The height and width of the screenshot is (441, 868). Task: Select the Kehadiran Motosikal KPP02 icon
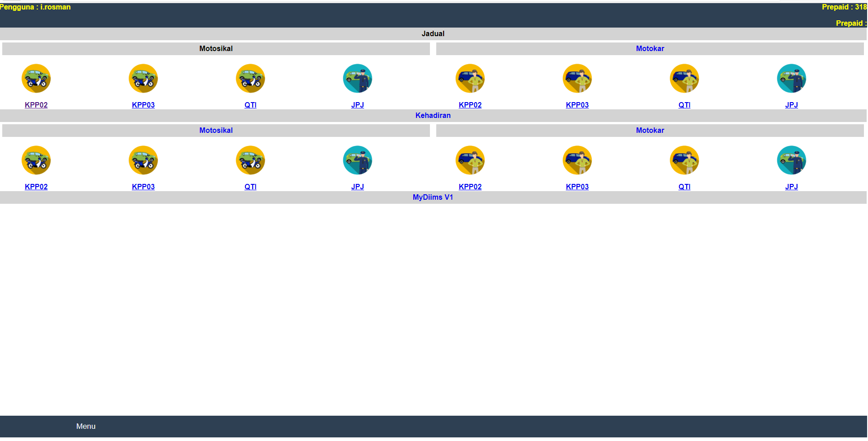point(36,160)
